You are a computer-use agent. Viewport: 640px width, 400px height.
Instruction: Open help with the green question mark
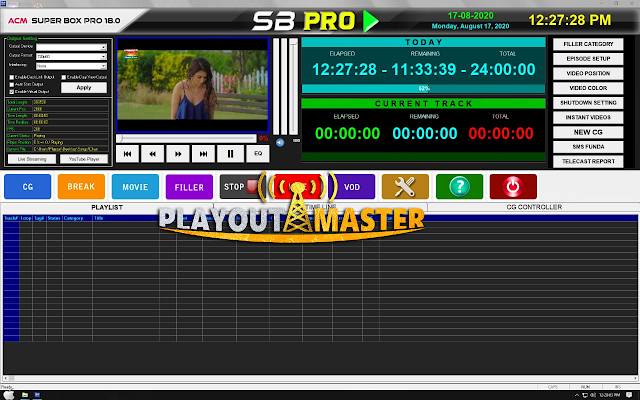tap(459, 187)
